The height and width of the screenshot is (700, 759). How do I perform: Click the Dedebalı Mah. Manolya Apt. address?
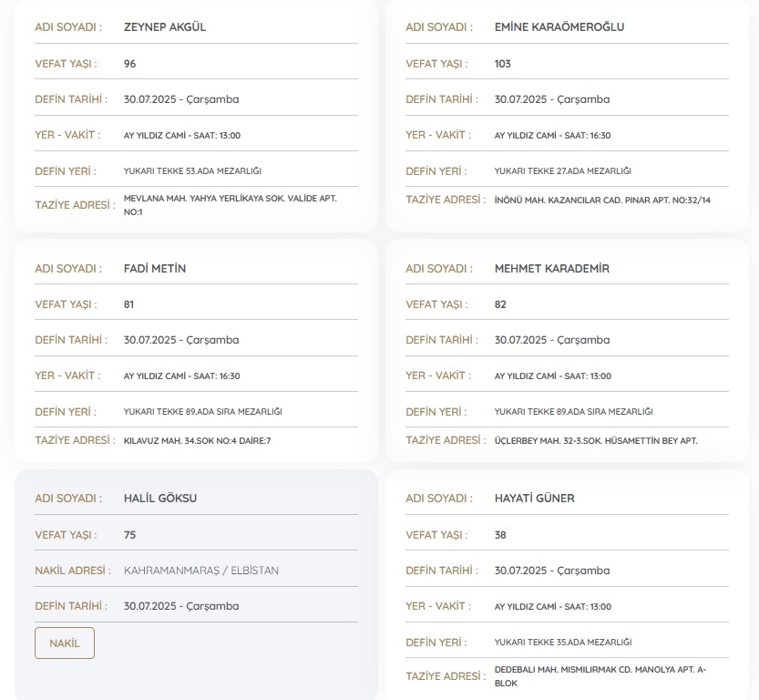[x=600, y=675]
